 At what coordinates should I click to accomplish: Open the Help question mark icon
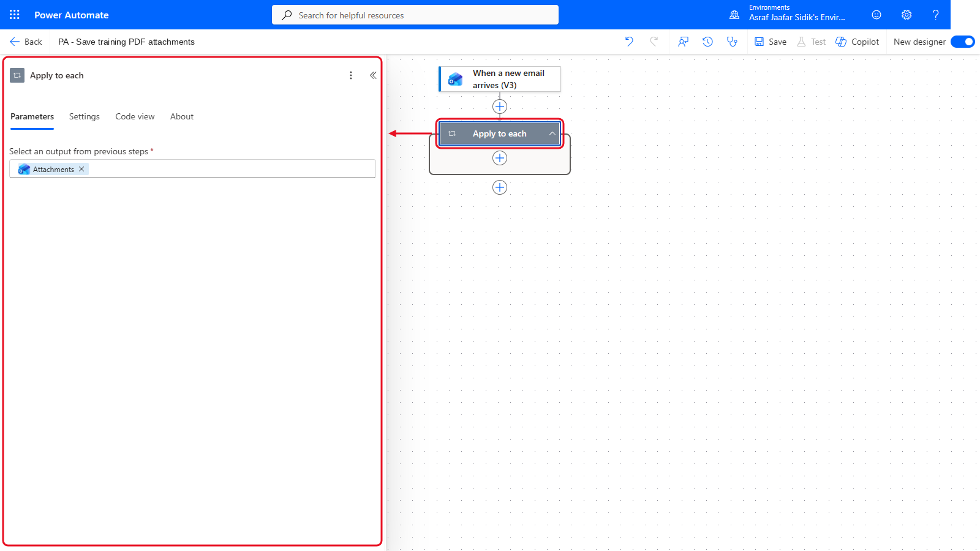pos(935,15)
